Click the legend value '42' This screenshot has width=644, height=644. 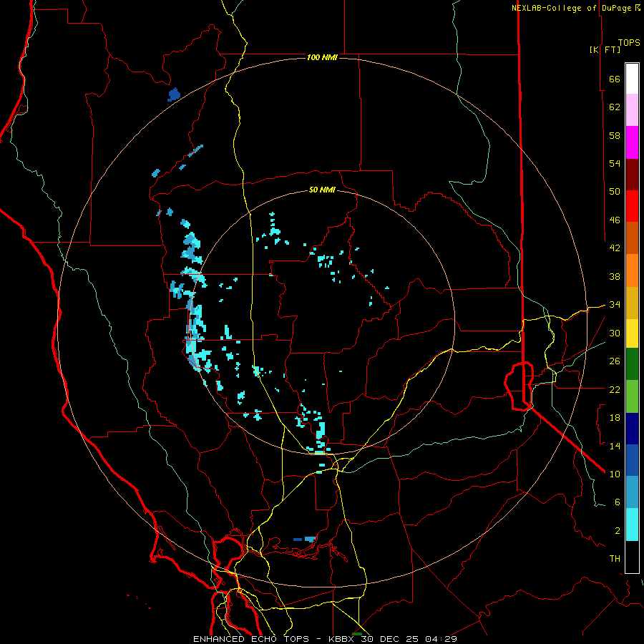point(615,248)
